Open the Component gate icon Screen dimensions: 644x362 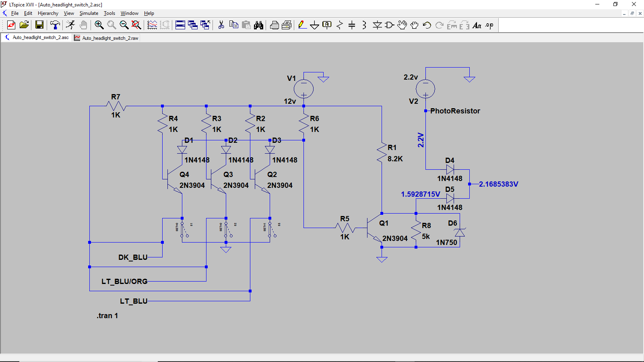point(389,25)
